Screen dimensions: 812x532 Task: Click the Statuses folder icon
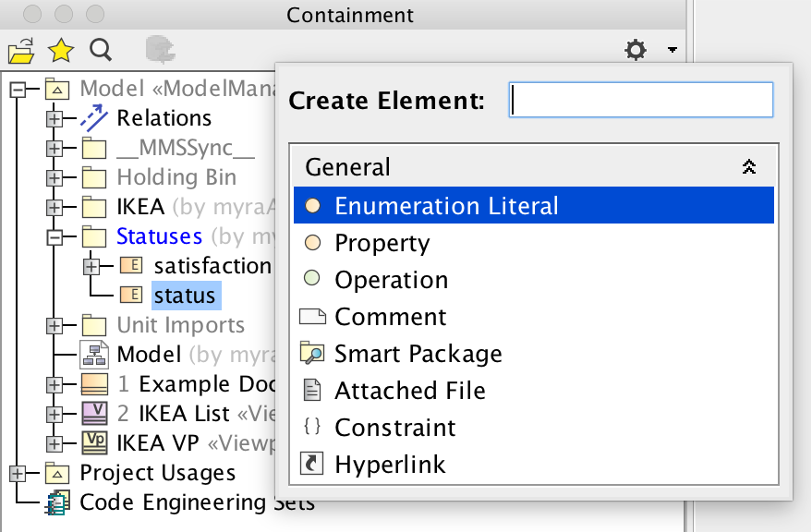coord(94,236)
